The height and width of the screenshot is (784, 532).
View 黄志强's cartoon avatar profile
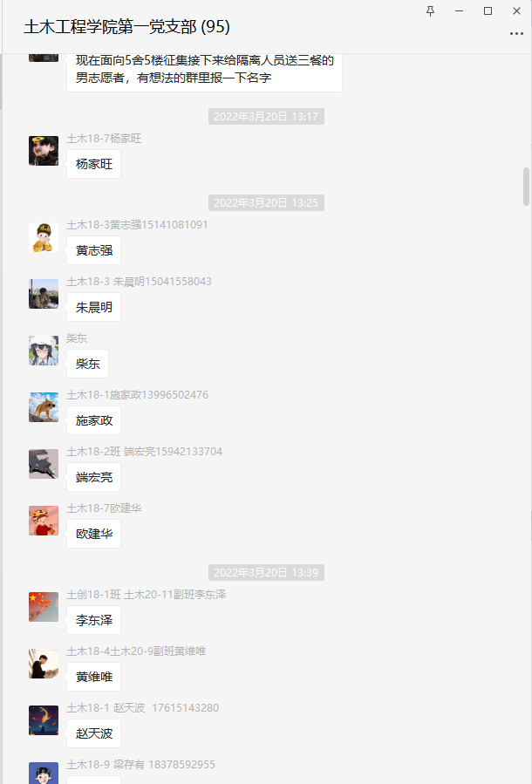(x=44, y=237)
